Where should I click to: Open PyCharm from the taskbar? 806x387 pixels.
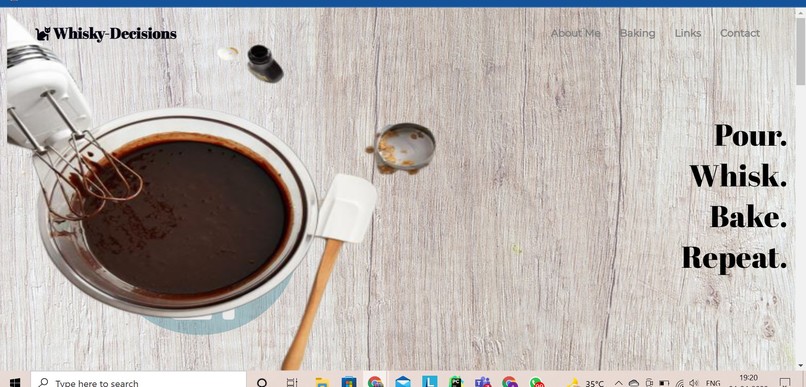(x=456, y=382)
